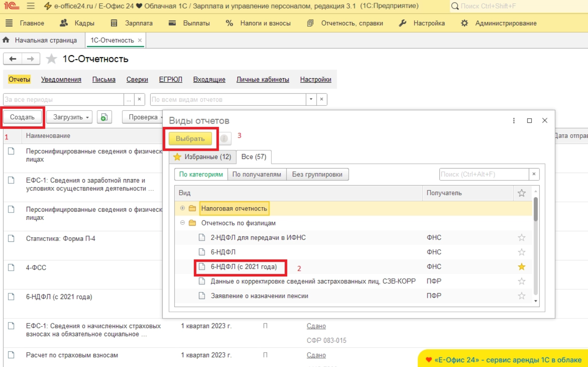Click the info icon beside Выбрать
588x367 pixels.
224,139
